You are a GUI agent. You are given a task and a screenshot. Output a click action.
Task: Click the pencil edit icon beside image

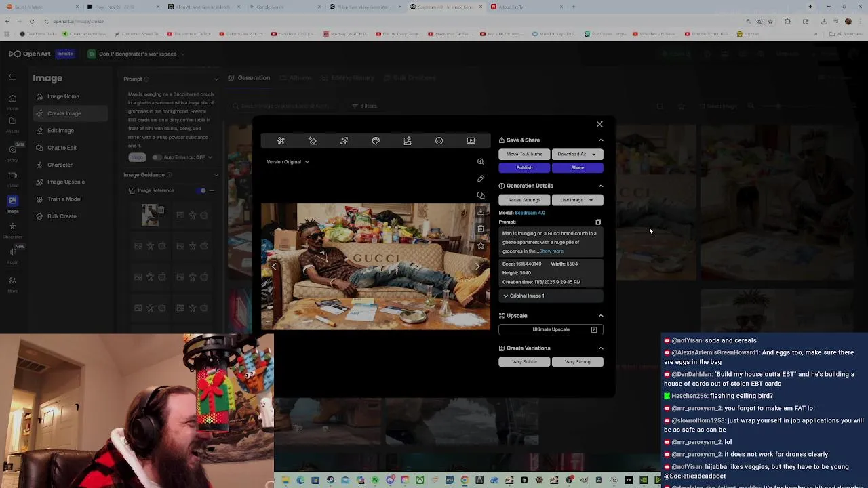click(481, 178)
